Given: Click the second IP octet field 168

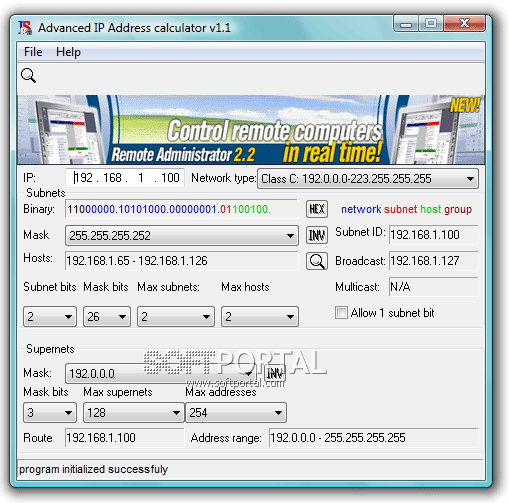Looking at the screenshot, I should click(x=112, y=178).
